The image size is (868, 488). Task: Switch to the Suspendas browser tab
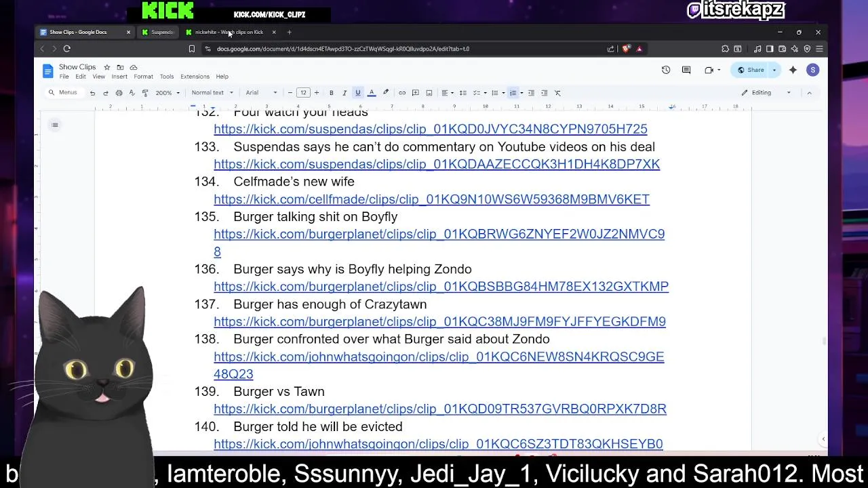click(158, 32)
